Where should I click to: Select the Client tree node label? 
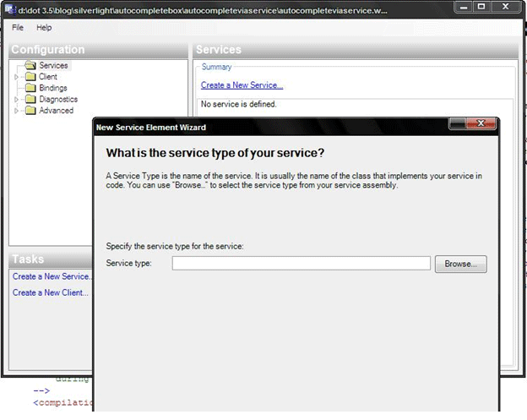pos(48,77)
